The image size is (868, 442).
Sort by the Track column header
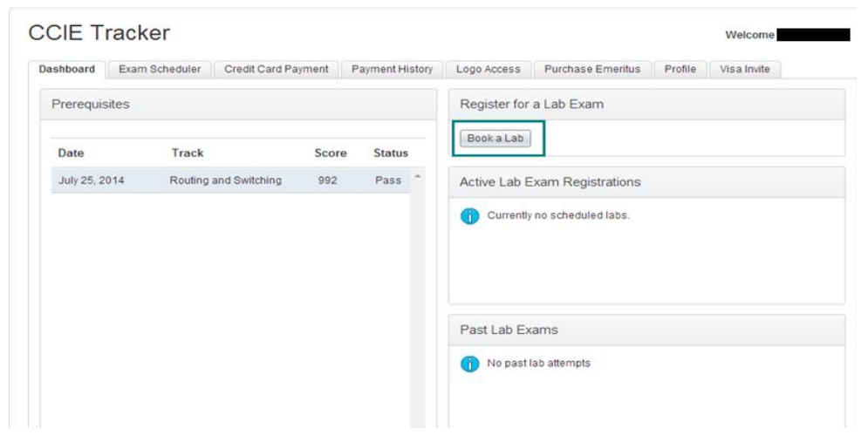coord(188,153)
